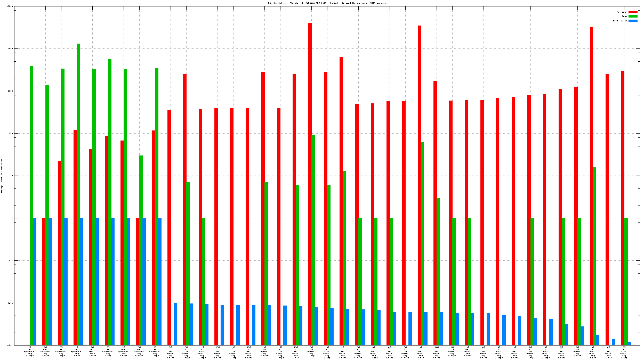Click the '2@ zen.spamhaus.org 4 hops' axis label

pos(30,352)
